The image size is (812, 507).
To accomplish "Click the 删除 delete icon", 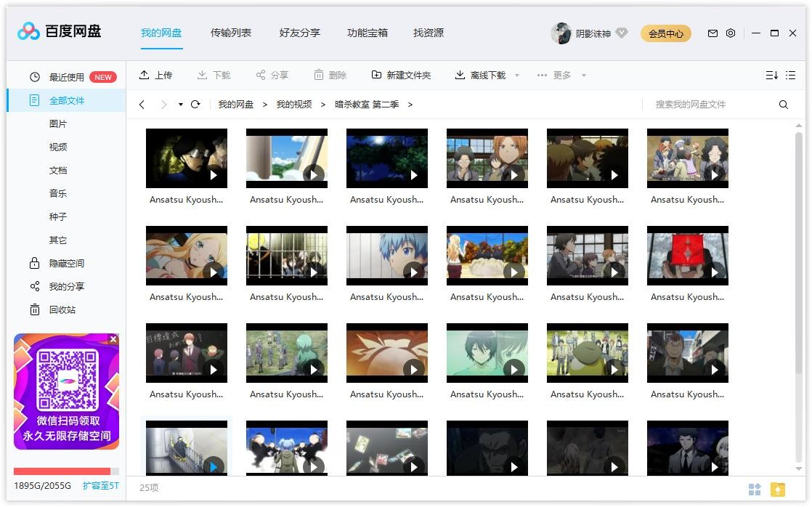I will click(x=317, y=75).
